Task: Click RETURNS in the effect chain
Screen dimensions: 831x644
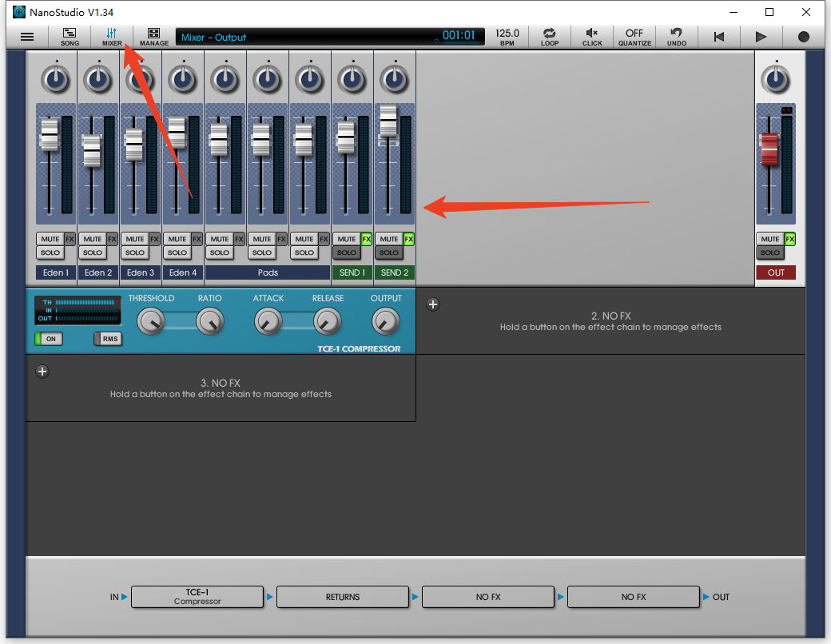Action: [343, 597]
